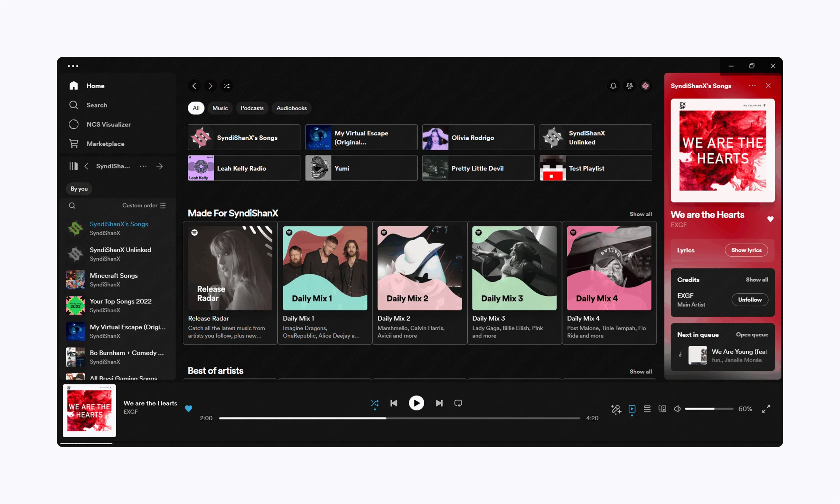This screenshot has height=504, width=840.
Task: Expand library with right arrow
Action: point(159,166)
